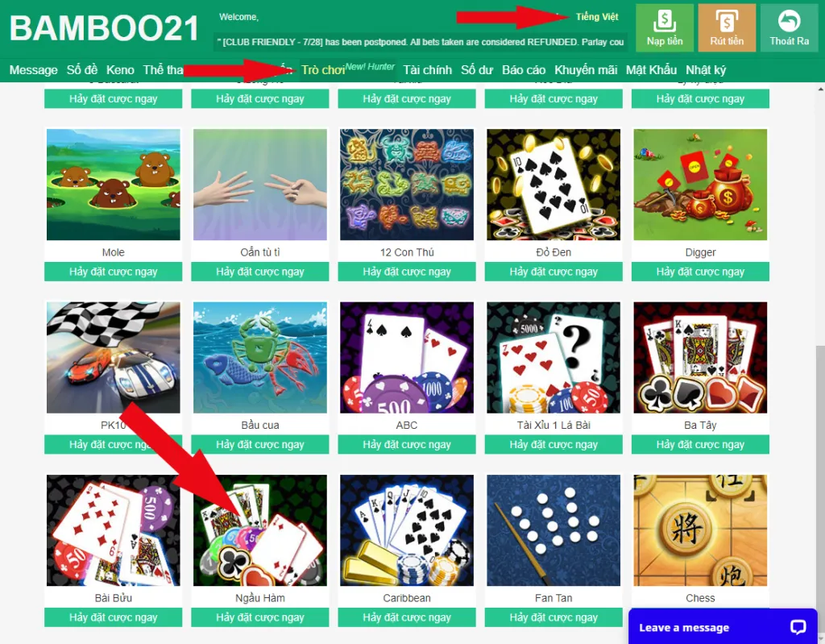
Task: Open the Trò chơi menu item
Action: pos(323,70)
